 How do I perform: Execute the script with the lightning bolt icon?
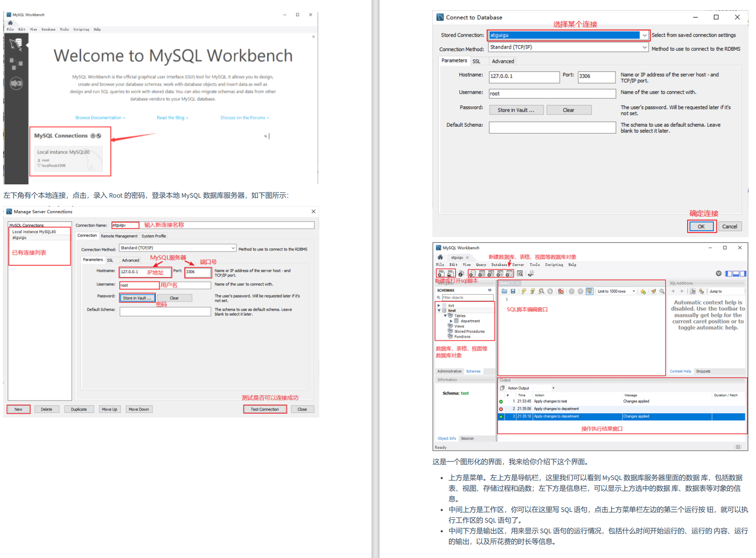pos(524,291)
